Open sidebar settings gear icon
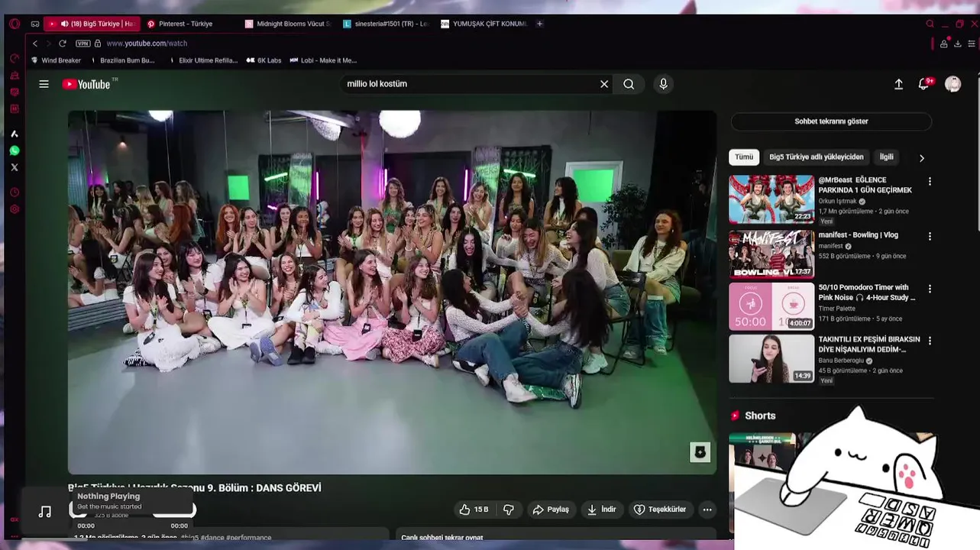Image resolution: width=980 pixels, height=550 pixels. [x=14, y=209]
